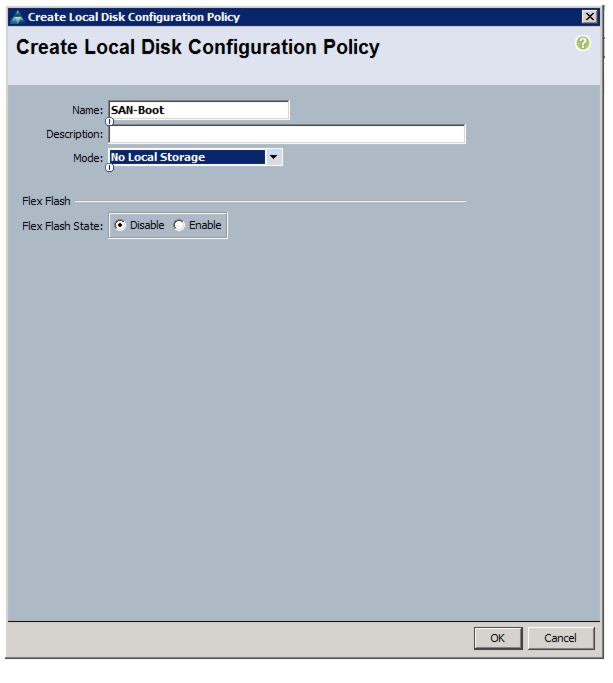Click the Name field containing SAN-Boot
Screen dimensions: 613x683
199,110
